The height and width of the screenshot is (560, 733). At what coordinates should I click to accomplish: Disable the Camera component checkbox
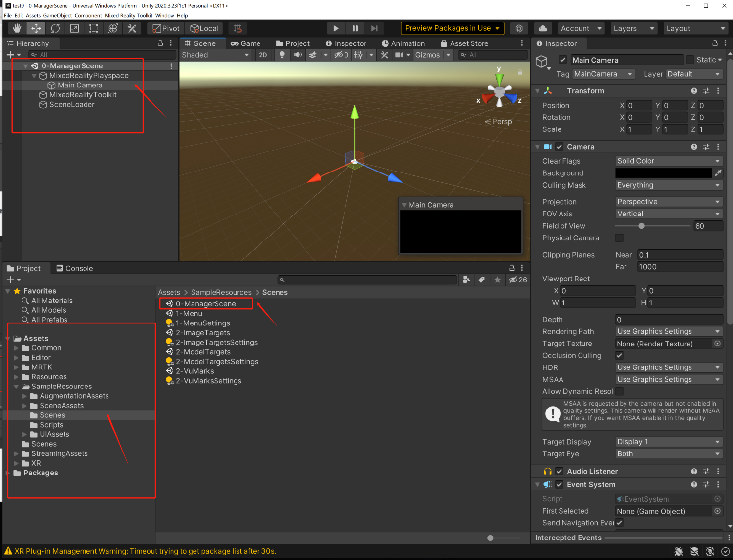tap(560, 147)
